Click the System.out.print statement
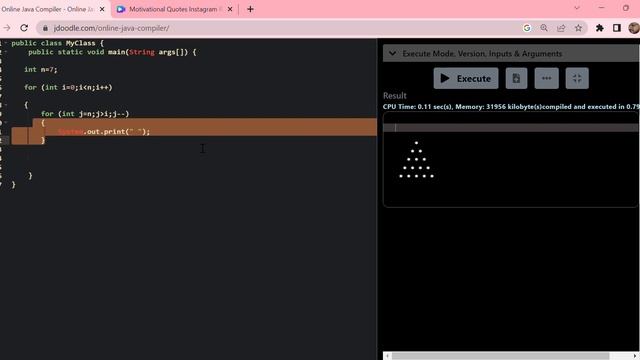This screenshot has height=360, width=640. [x=104, y=131]
